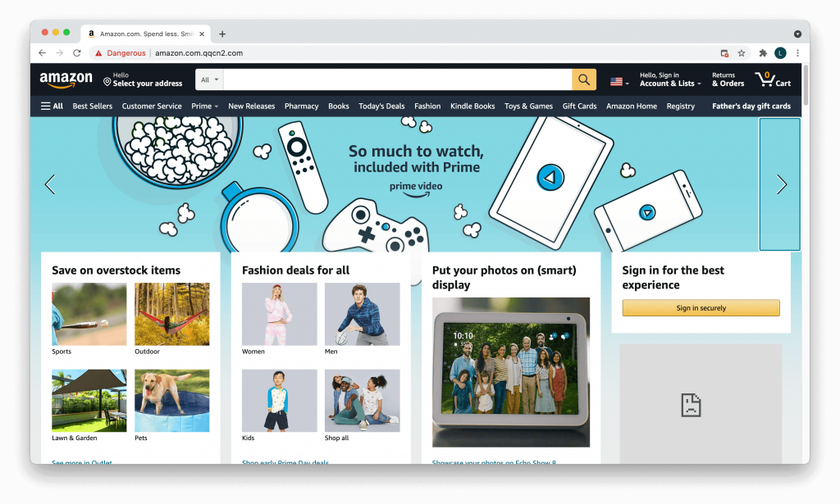Expand the All search category dropdown
This screenshot has height=504, width=840.
tap(209, 79)
